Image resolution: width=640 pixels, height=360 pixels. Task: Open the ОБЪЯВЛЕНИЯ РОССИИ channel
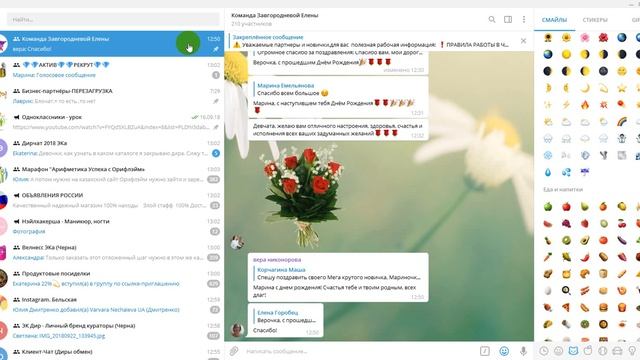tap(112, 200)
